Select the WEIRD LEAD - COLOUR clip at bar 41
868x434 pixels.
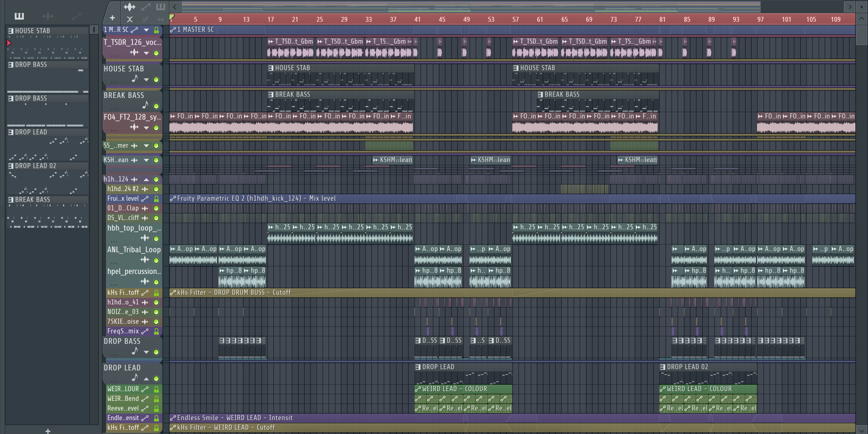coord(463,389)
